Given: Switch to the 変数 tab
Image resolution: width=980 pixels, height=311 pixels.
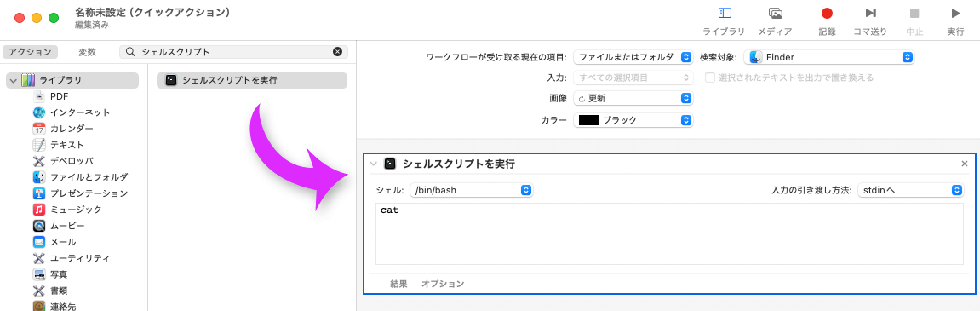Looking at the screenshot, I should pyautogui.click(x=87, y=52).
